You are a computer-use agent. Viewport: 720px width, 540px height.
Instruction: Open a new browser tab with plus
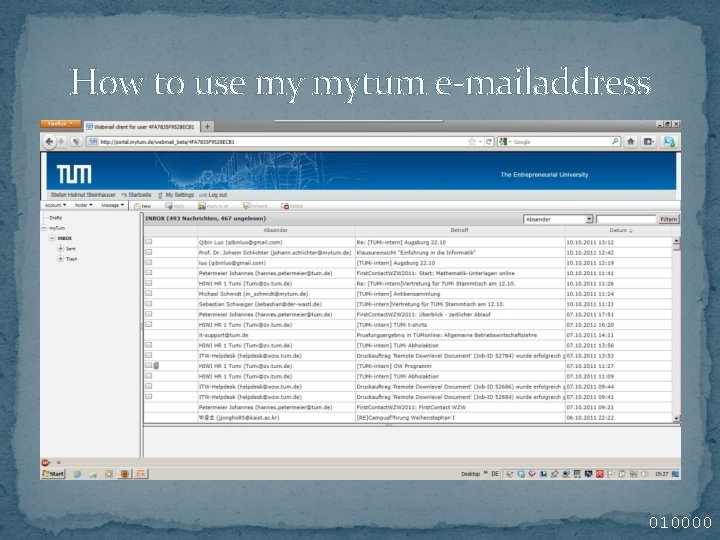click(x=207, y=126)
